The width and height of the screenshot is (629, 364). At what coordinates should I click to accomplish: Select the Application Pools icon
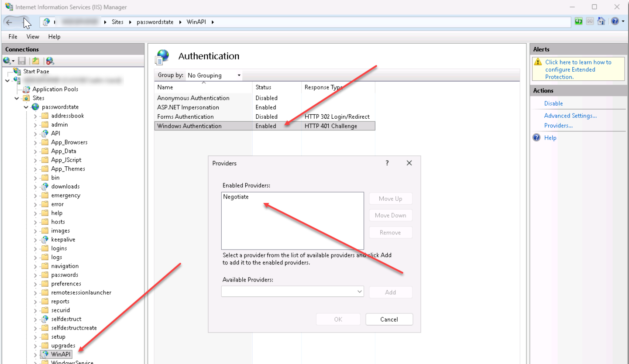(27, 89)
